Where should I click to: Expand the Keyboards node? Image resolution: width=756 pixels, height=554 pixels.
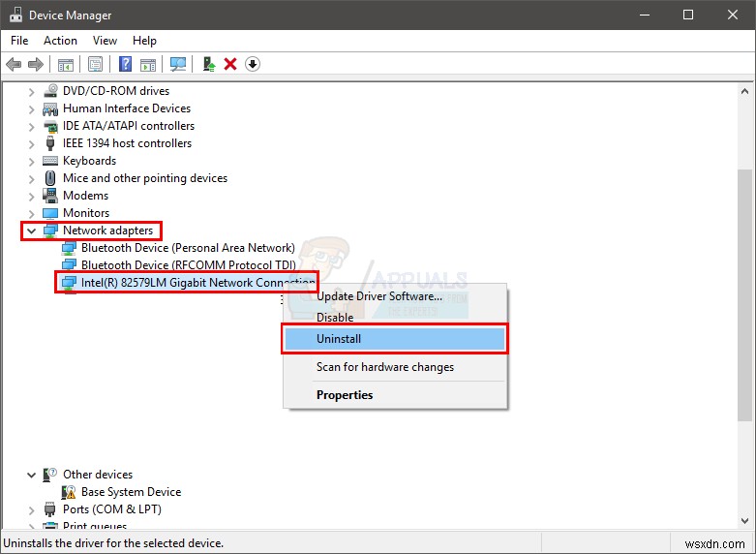pos(31,161)
